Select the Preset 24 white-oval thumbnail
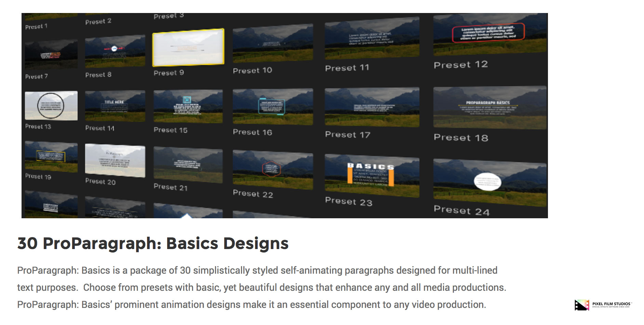 (490, 183)
